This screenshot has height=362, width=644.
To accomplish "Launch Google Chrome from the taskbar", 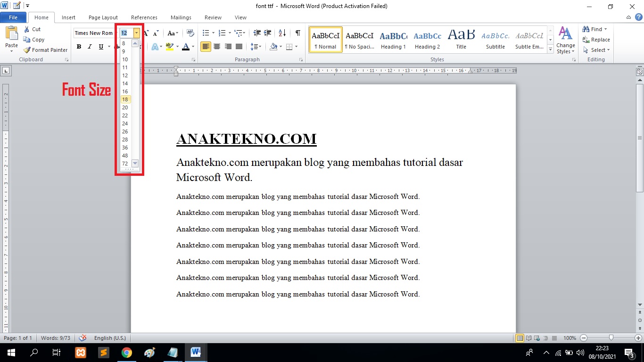I will pos(126,353).
